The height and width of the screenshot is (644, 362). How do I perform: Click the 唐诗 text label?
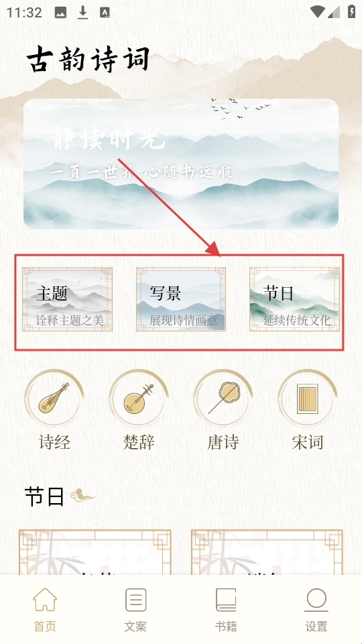223,442
